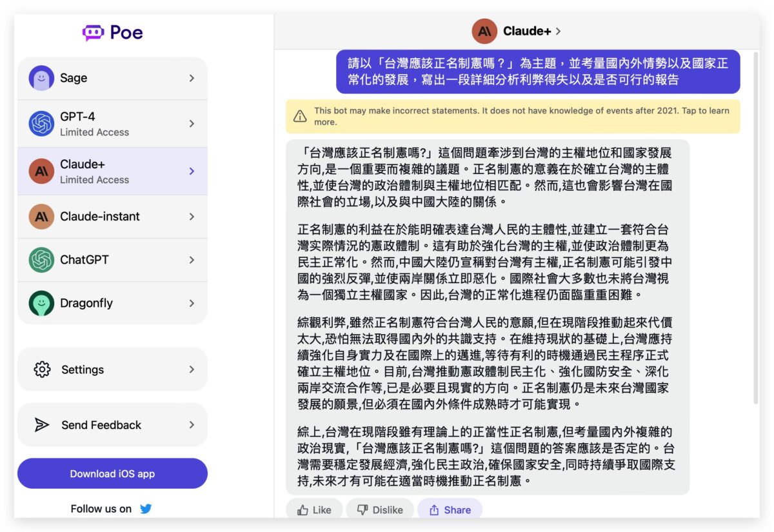Select Claude-instant in the bot list

pyautogui.click(x=112, y=217)
